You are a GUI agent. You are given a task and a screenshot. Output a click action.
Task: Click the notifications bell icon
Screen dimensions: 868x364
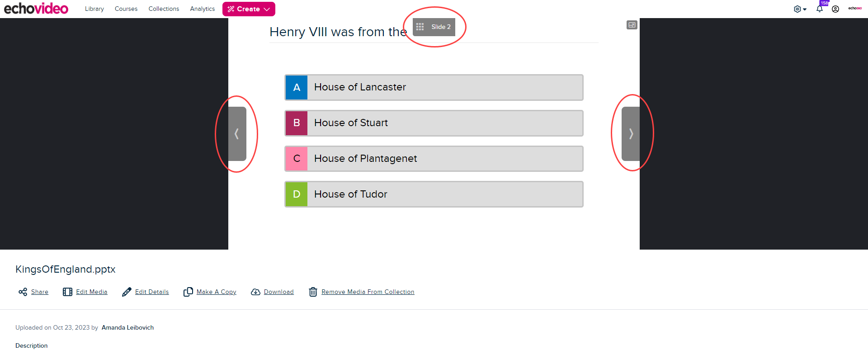coord(819,9)
